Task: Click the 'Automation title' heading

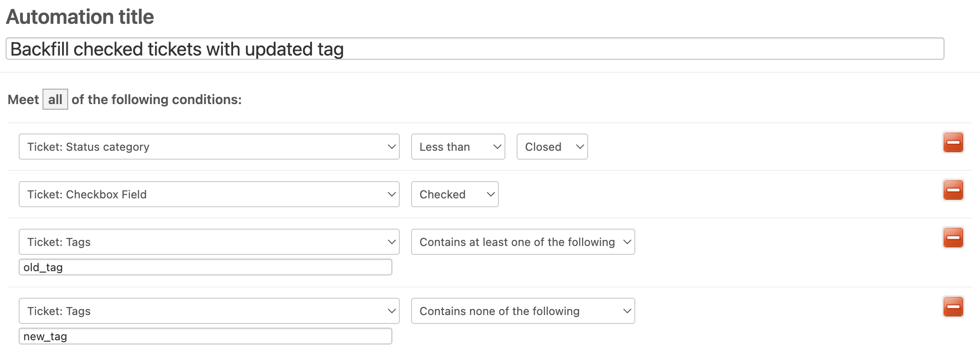Action: [80, 17]
